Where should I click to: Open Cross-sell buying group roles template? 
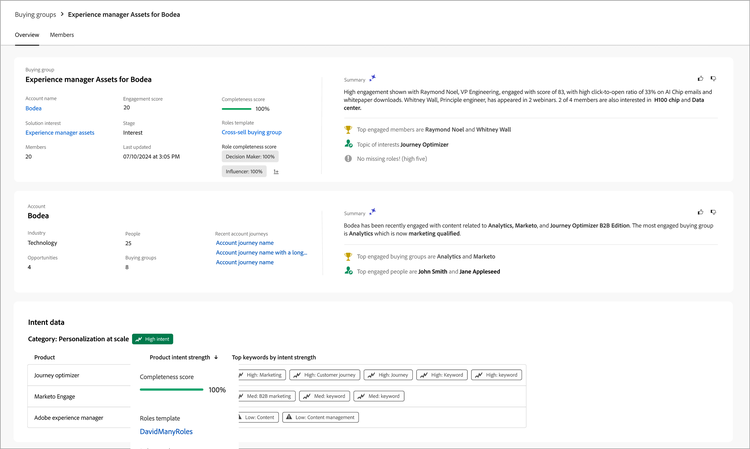coord(251,132)
